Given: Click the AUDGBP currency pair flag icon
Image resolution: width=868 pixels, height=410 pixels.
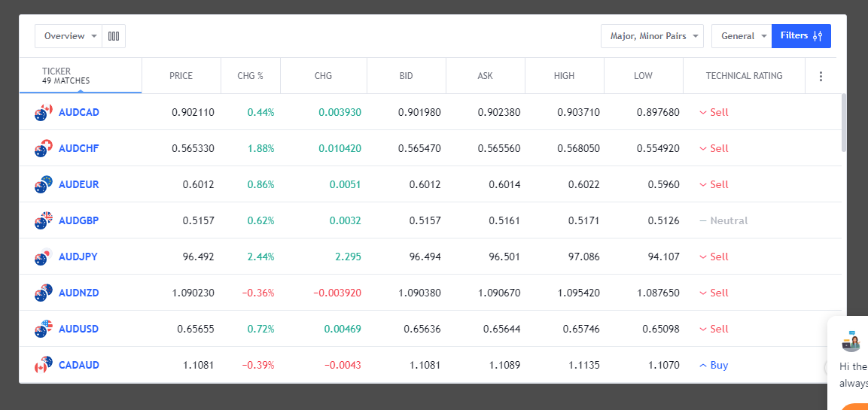Looking at the screenshot, I should (43, 220).
